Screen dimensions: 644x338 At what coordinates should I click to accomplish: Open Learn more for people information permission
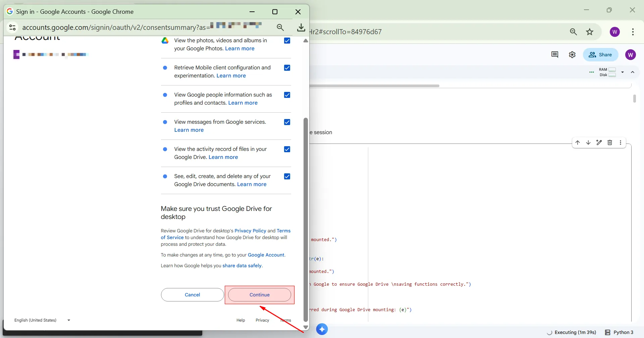[243, 103]
